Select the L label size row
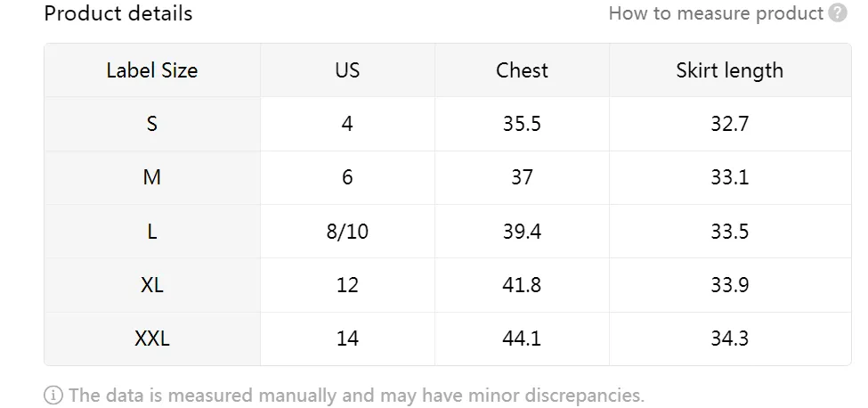This screenshot has width=868, height=408. point(152,232)
